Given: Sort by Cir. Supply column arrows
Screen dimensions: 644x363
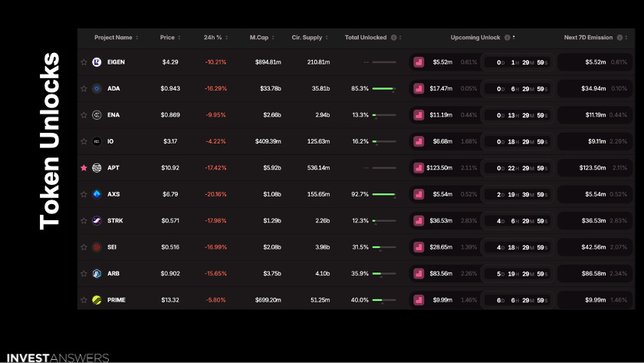Looking at the screenshot, I should [x=327, y=38].
